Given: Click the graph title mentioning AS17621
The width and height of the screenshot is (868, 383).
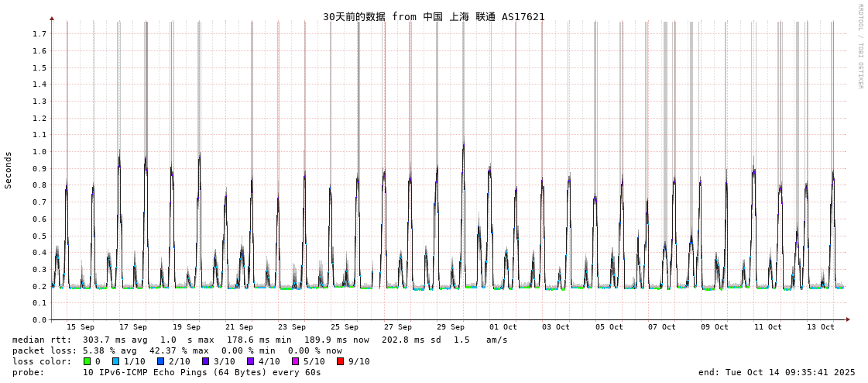Looking at the screenshot, I should 434,17.
